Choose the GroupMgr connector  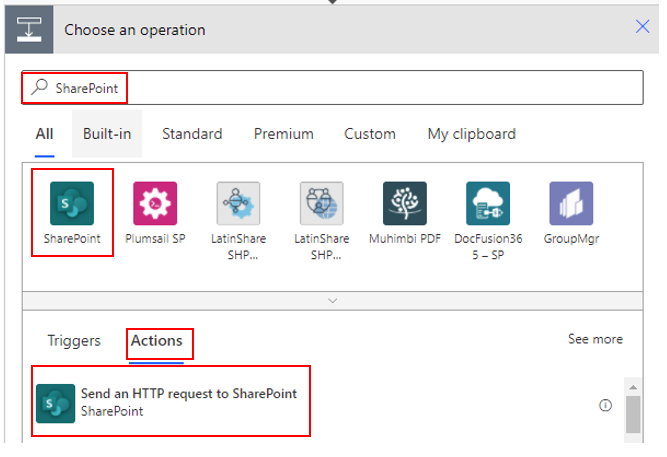point(571,203)
